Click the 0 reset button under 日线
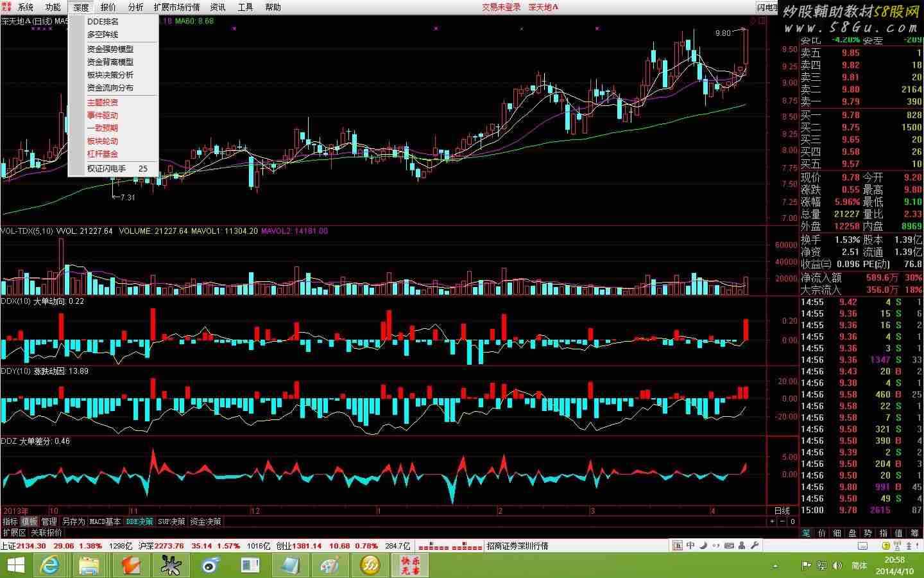The width and height of the screenshot is (924, 578). (x=792, y=521)
